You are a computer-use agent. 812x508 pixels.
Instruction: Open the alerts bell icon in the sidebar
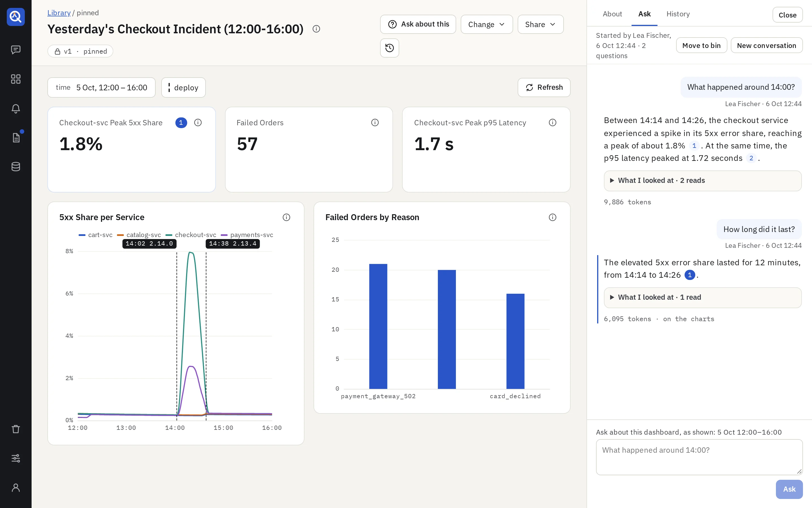[x=16, y=109]
